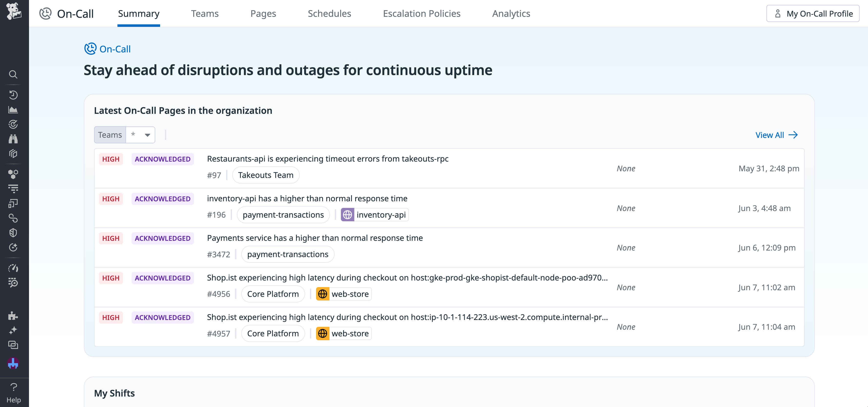The image size is (868, 407).
Task: Click the Datadog bone logo top-left
Action: [x=13, y=11]
